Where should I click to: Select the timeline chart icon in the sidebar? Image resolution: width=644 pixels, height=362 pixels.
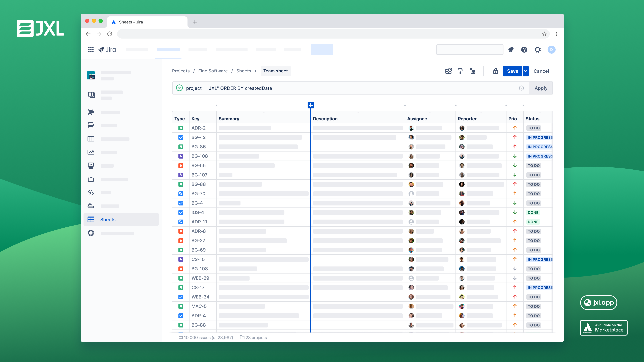coord(91,152)
